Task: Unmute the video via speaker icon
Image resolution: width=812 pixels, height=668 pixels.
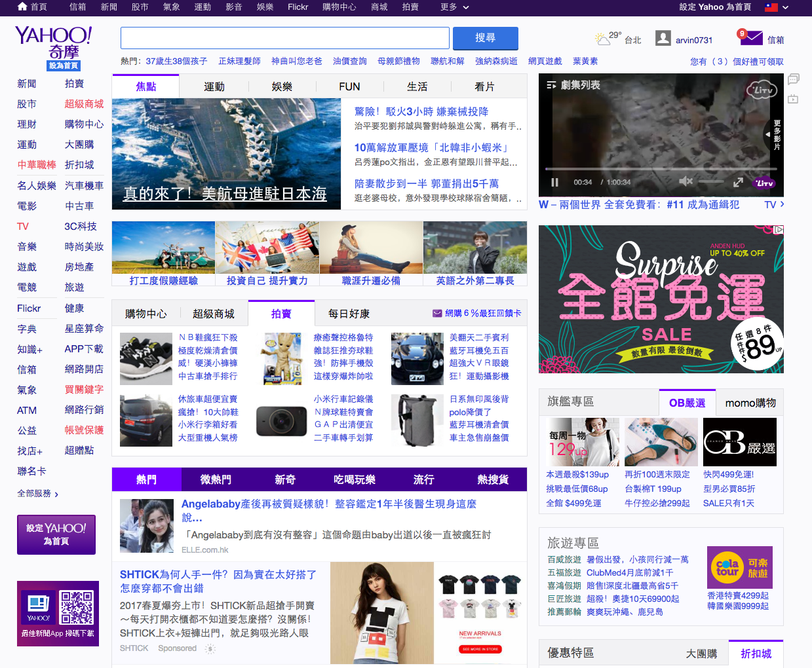Action: tap(686, 181)
